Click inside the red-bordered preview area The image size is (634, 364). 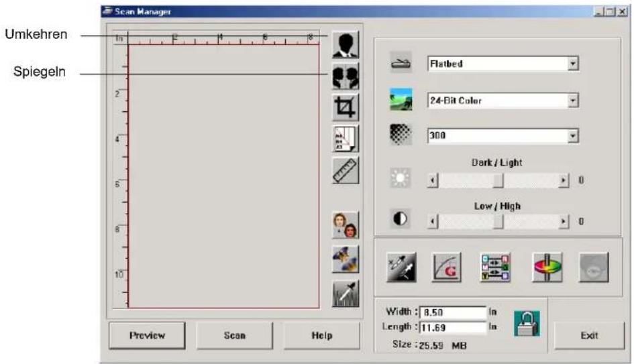[223, 176]
